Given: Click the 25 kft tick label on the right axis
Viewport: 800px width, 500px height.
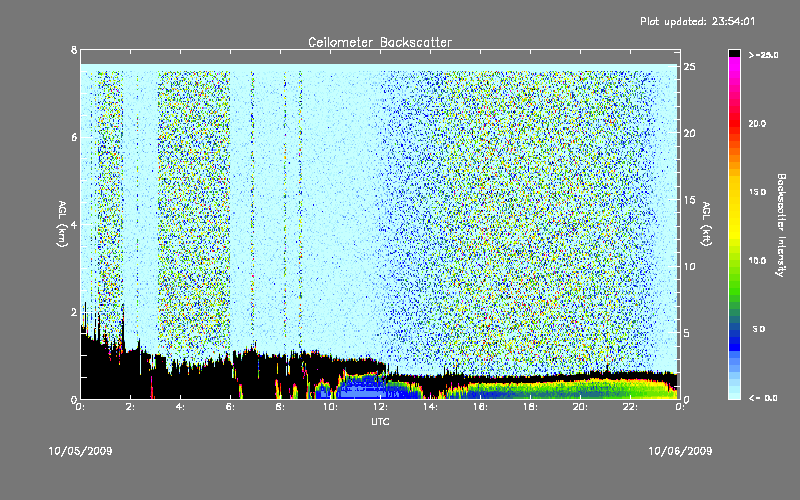Looking at the screenshot, I should pyautogui.click(x=689, y=67).
